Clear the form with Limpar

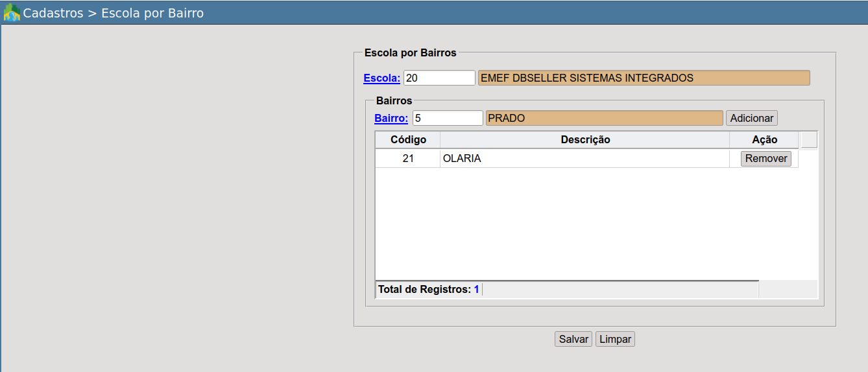(x=615, y=339)
